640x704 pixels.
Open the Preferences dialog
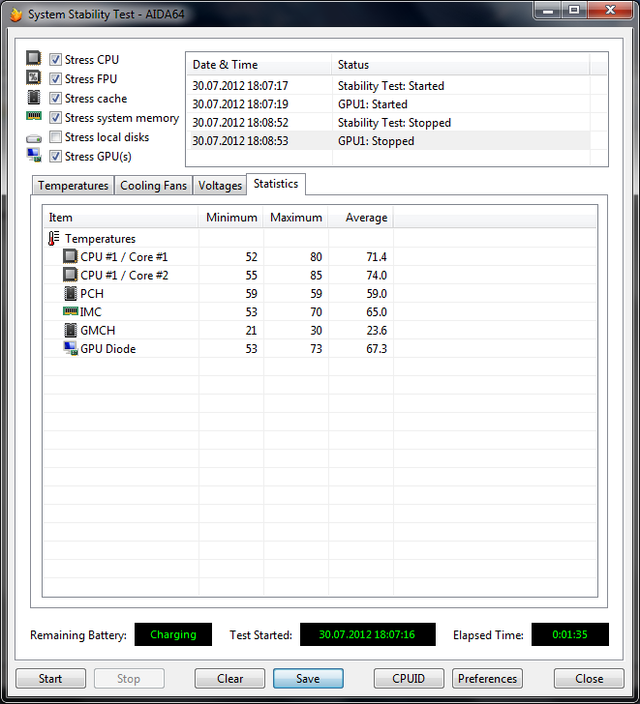point(487,678)
